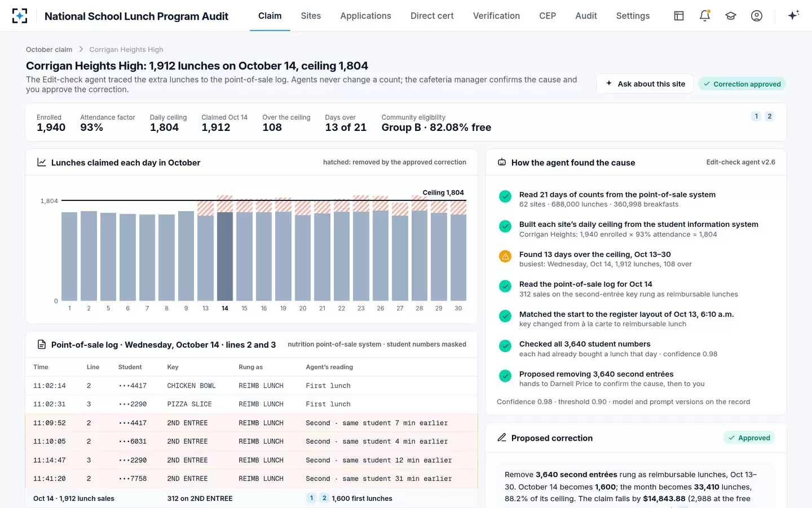Click the Ask about this site button

(x=645, y=84)
